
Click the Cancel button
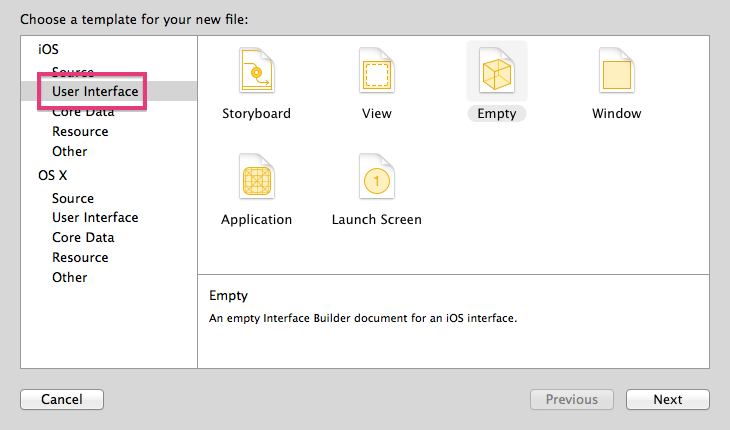pyautogui.click(x=62, y=399)
